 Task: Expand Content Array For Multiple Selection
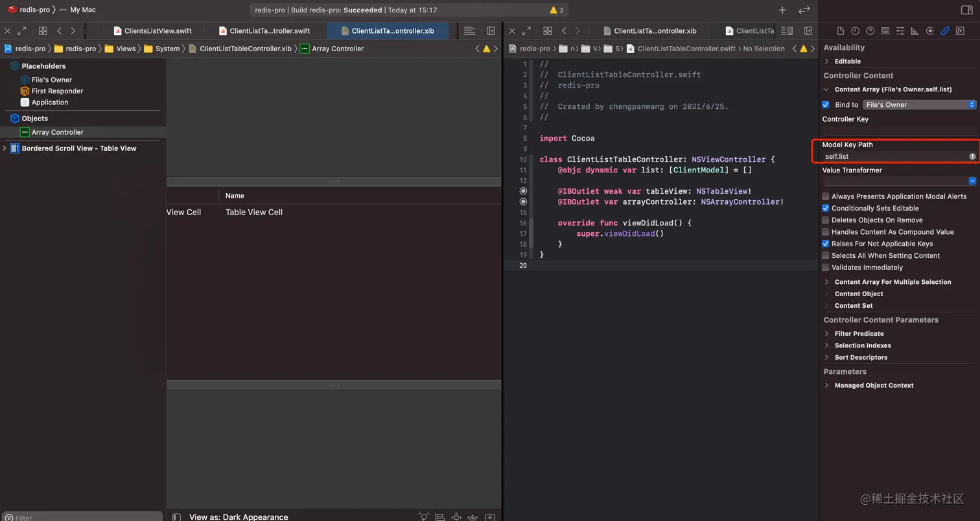tap(826, 282)
